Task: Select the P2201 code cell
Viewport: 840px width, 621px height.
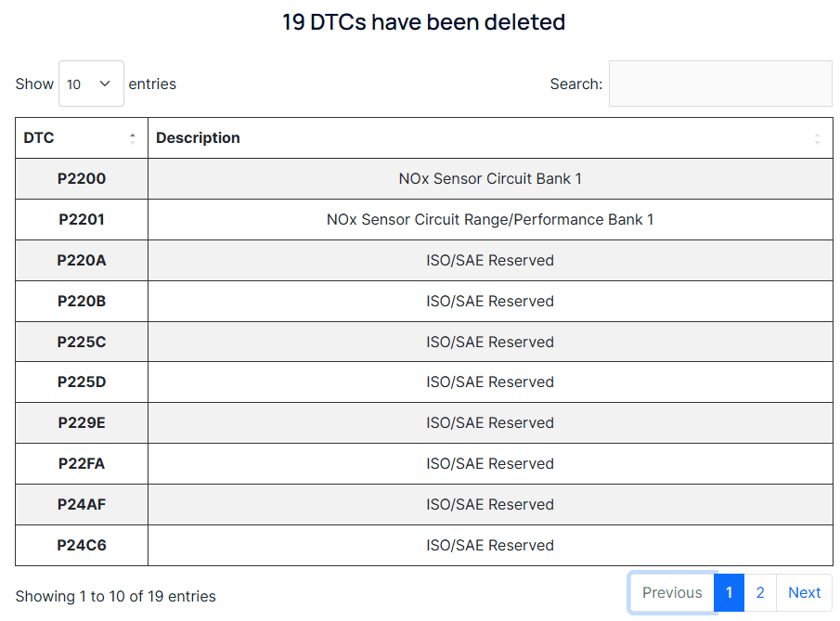Action: pyautogui.click(x=82, y=219)
